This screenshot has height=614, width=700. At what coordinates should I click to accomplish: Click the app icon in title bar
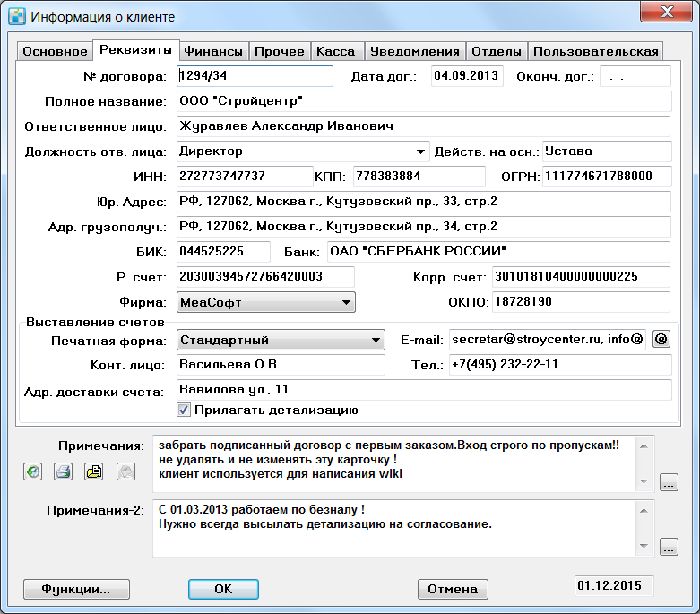click(17, 16)
